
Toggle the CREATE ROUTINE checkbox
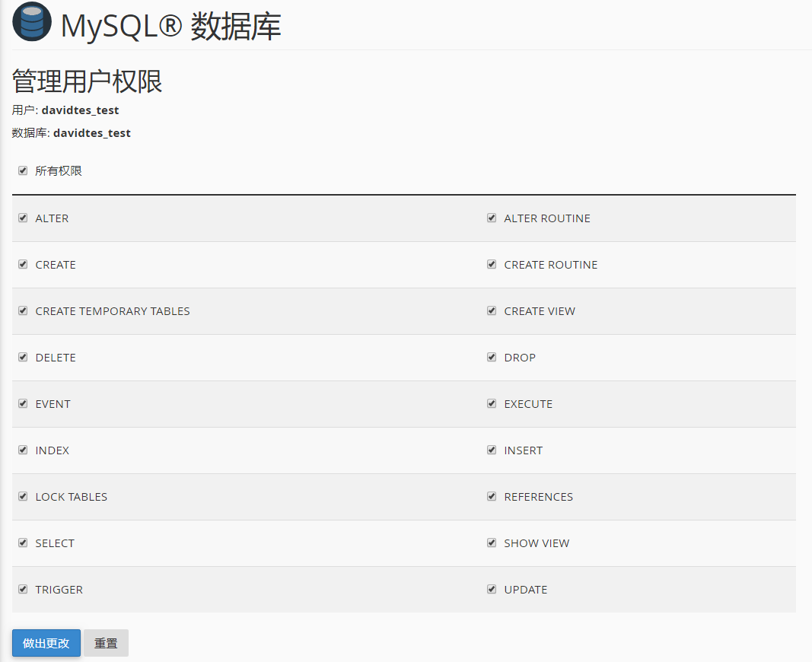pos(492,265)
